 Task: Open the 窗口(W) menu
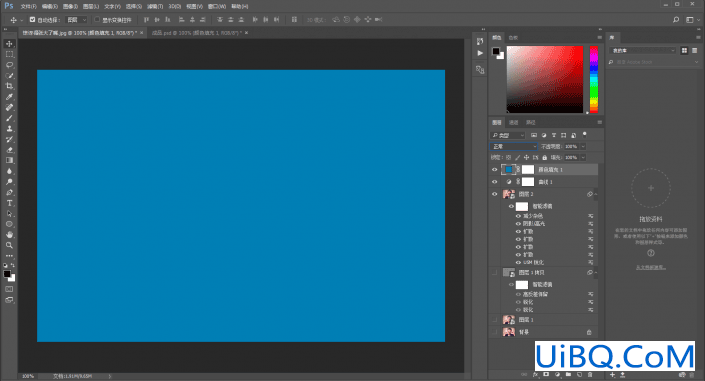217,6
